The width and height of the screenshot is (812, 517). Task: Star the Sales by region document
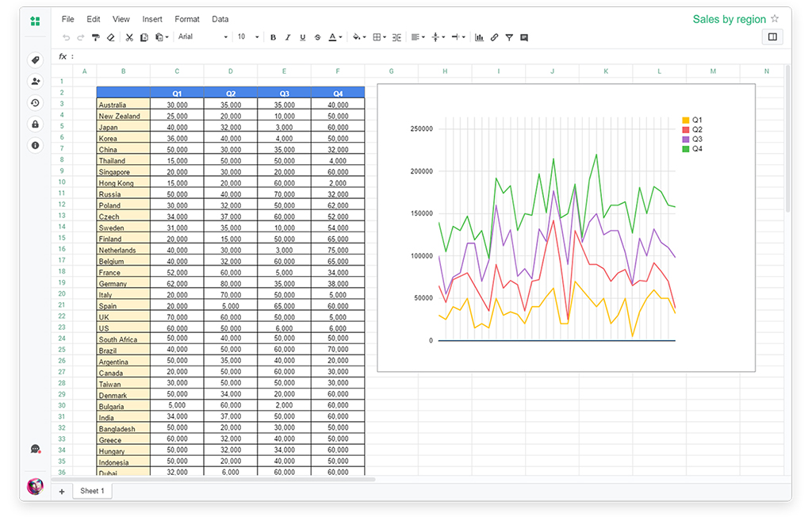(775, 19)
